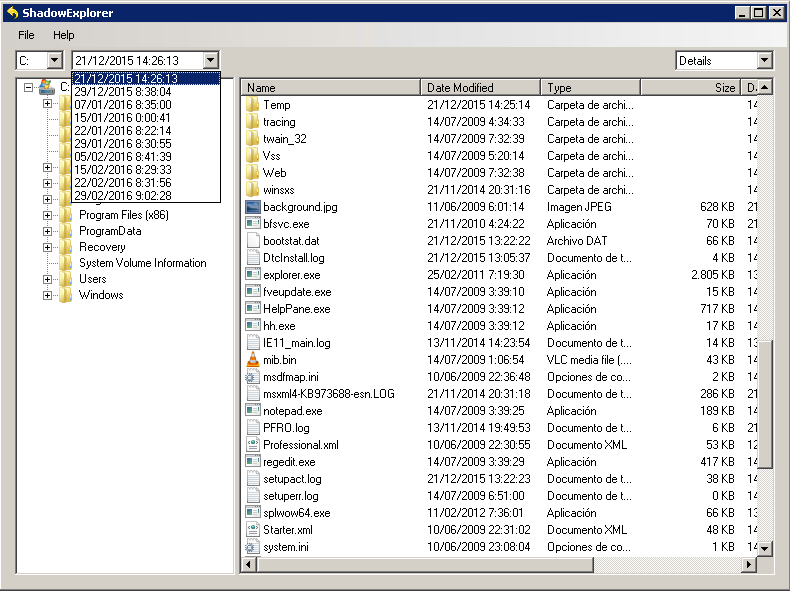Select snapshot 29/12/2015 8:38:04

click(146, 92)
